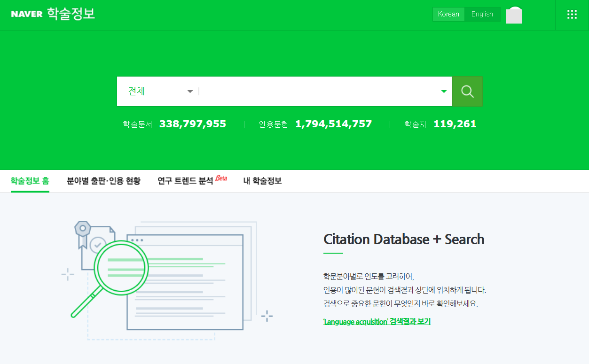Switch the language to Korean
Image resolution: width=589 pixels, height=364 pixels.
pos(448,14)
